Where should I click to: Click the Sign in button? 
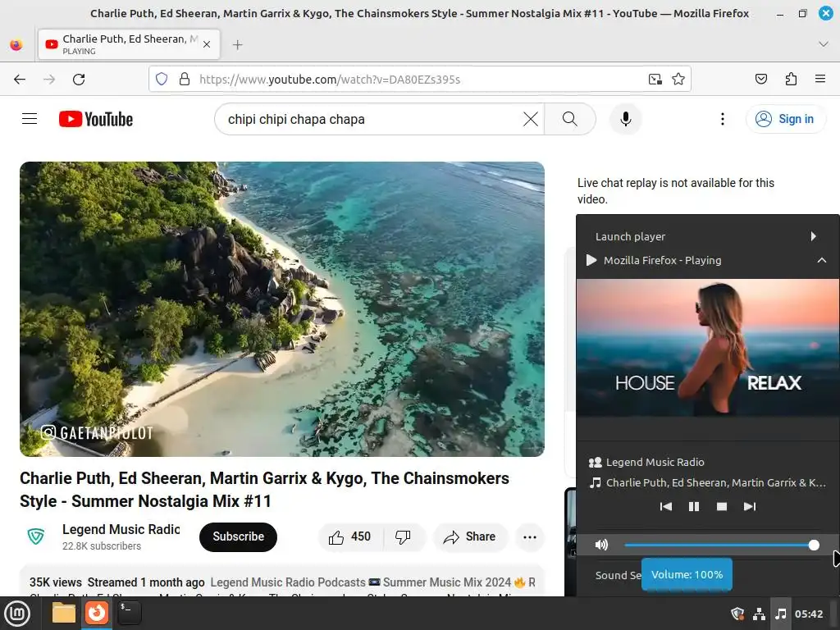click(x=785, y=119)
